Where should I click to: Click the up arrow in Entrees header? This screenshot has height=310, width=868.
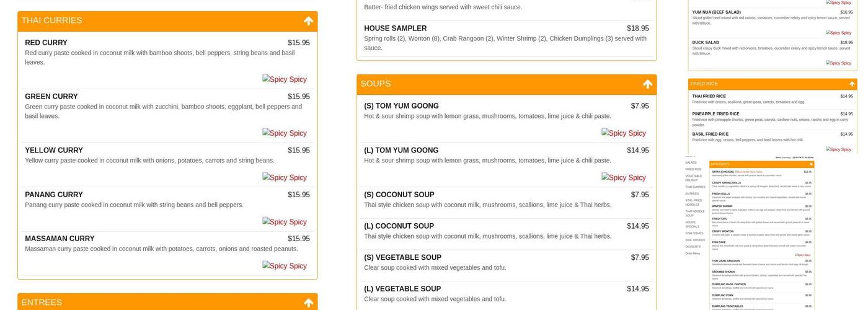tap(308, 303)
